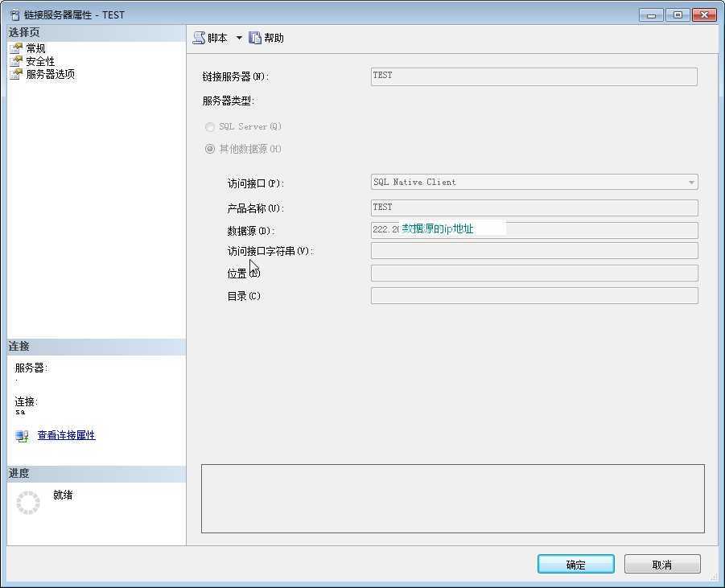
Task: Click the 位置 input field
Action: (x=534, y=273)
